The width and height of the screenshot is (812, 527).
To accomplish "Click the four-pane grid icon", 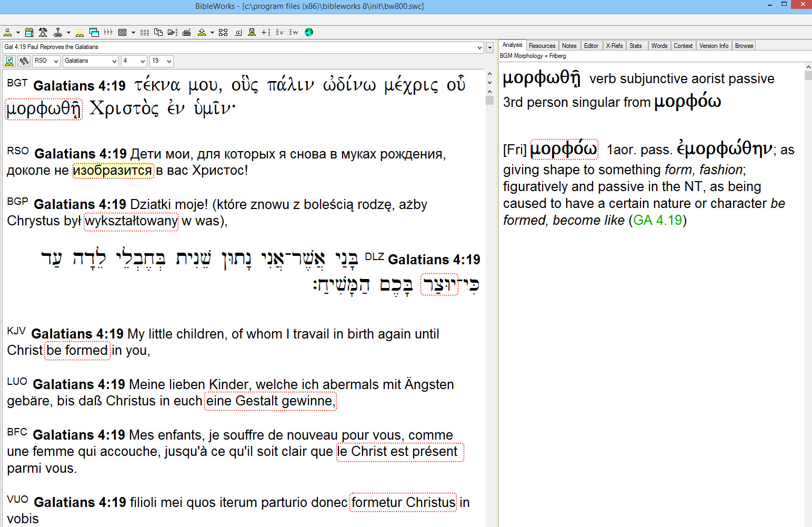I will [122, 32].
